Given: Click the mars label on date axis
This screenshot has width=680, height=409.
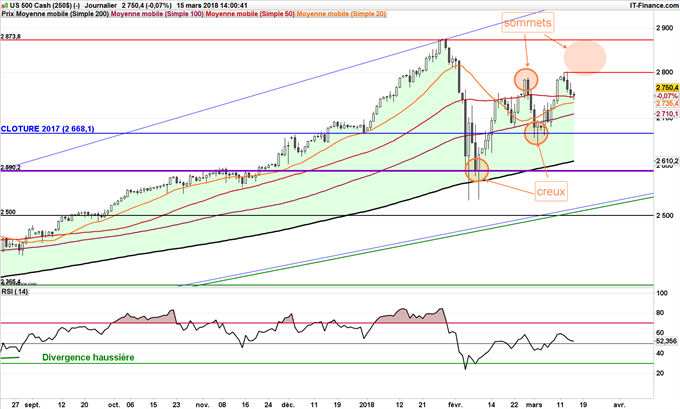Looking at the screenshot, I should (534, 405).
